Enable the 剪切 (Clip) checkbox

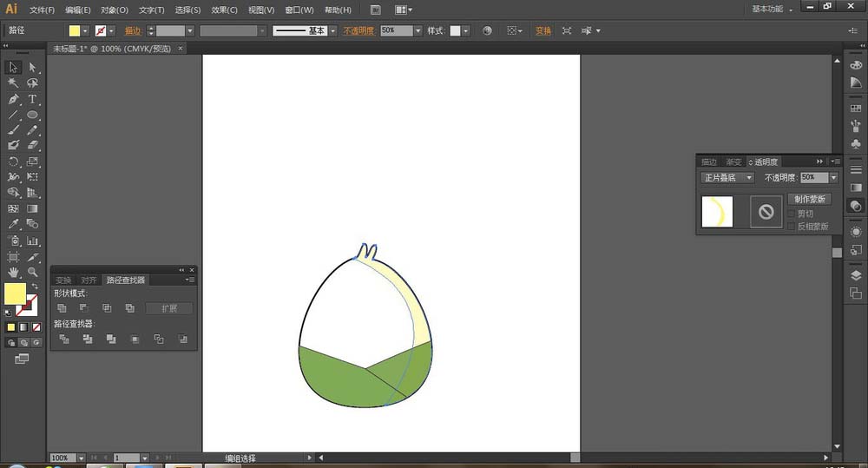(791, 214)
